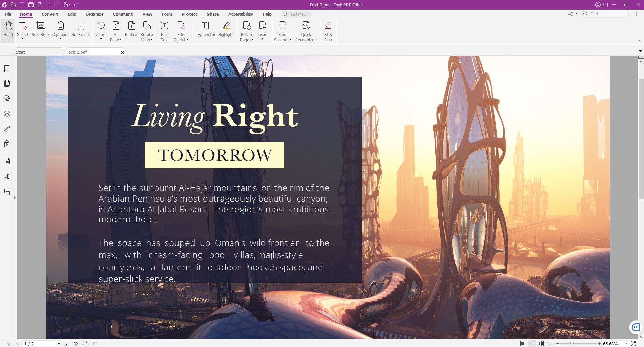Enable Facing page display mode
Viewport: 644px width, 347px height.
tap(541, 343)
